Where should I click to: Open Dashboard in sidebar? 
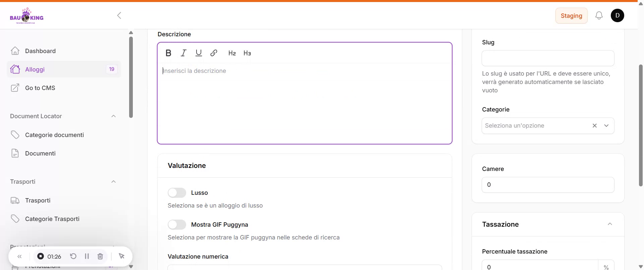64,51
